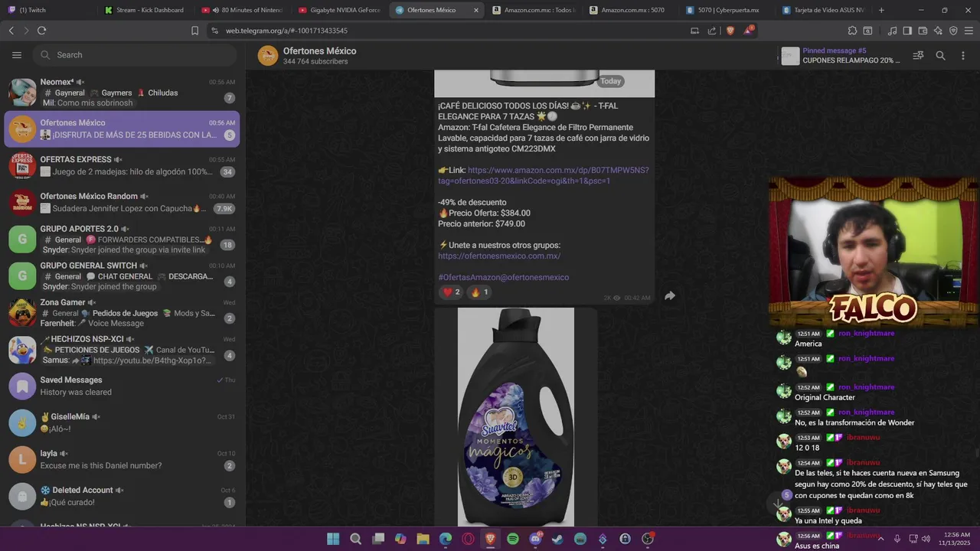Toggle the browser sidebar panel icon

point(907,31)
